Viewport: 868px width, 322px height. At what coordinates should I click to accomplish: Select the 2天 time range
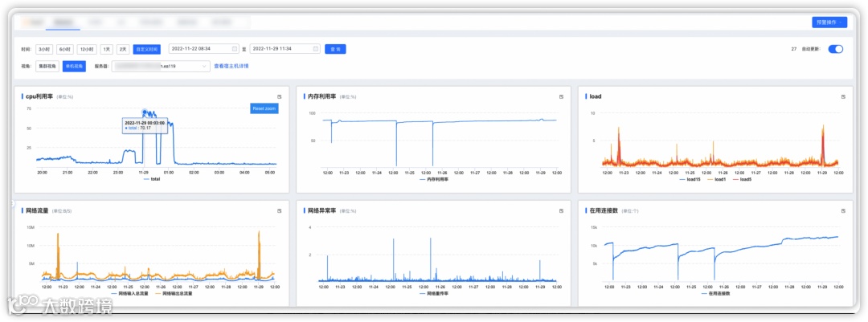coord(123,49)
